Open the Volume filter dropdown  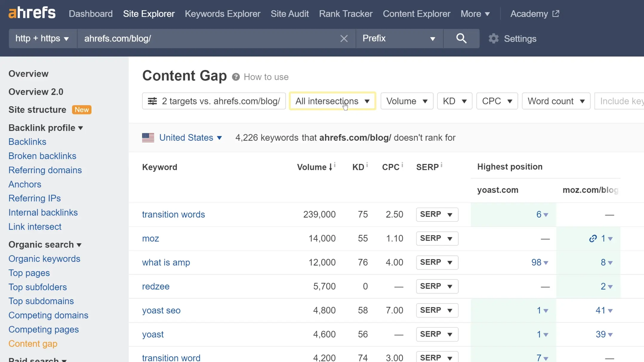point(407,101)
